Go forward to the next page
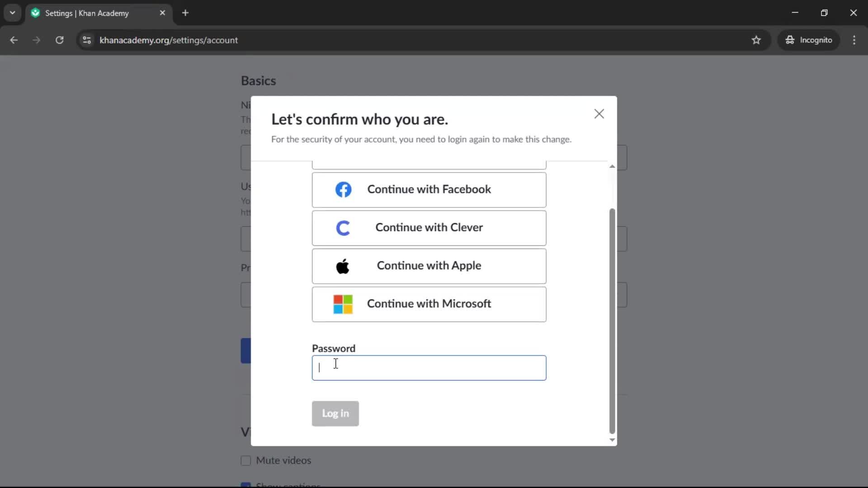This screenshot has width=868, height=488. (x=37, y=40)
